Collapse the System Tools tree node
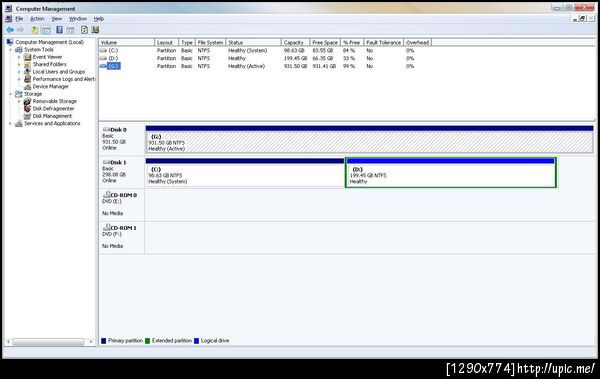This screenshot has height=379, width=600. click(11, 50)
